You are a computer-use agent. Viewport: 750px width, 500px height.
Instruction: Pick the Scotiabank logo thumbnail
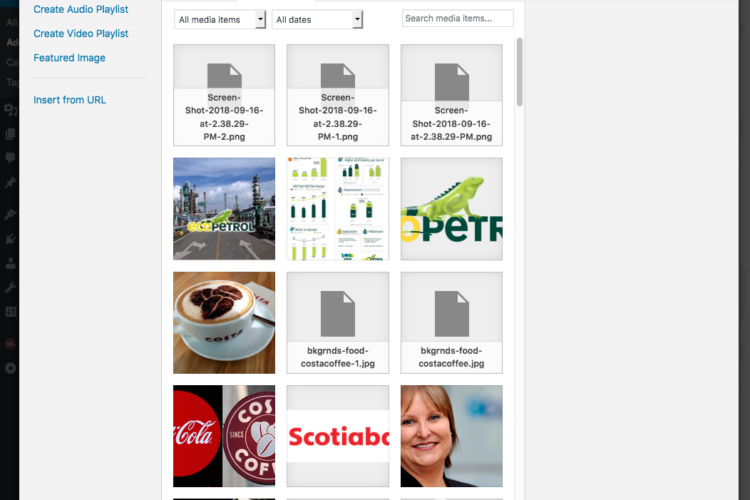point(338,436)
